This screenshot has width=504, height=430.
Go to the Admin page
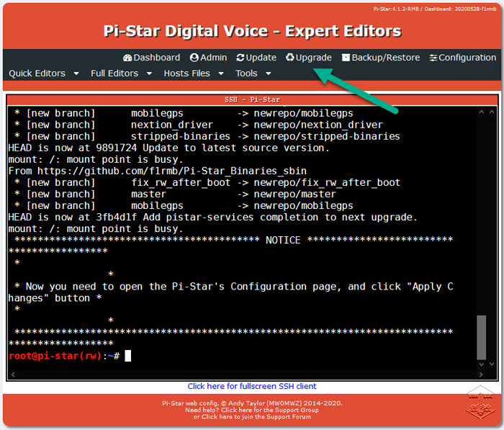(x=208, y=58)
